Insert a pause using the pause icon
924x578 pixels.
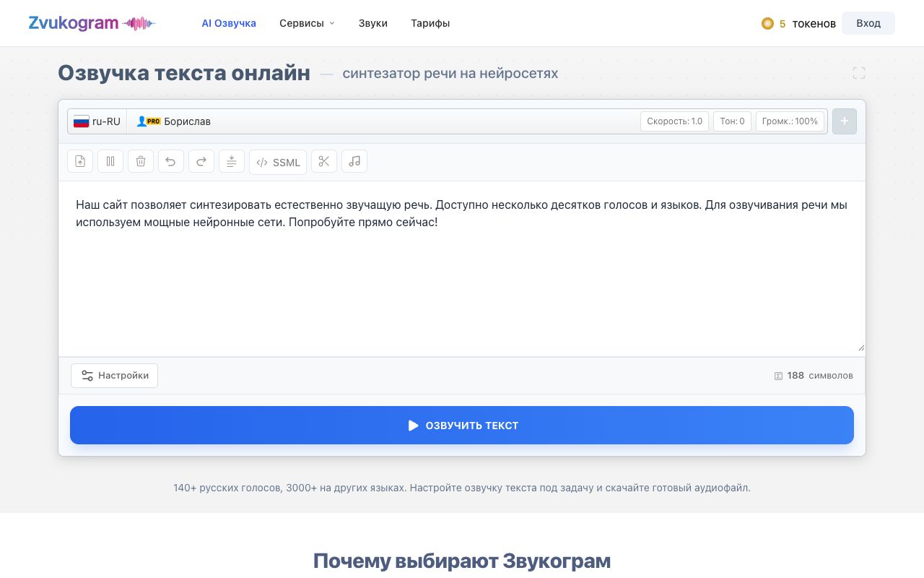(x=110, y=161)
